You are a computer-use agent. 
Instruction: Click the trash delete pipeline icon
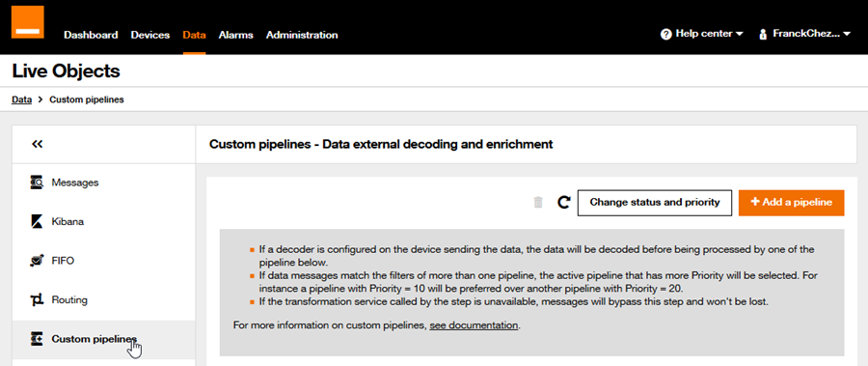click(538, 203)
